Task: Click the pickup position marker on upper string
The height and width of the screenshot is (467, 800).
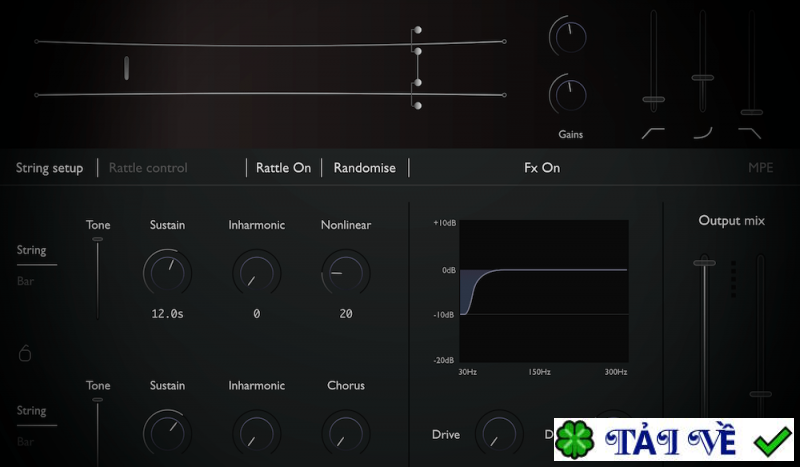Action: tap(127, 67)
